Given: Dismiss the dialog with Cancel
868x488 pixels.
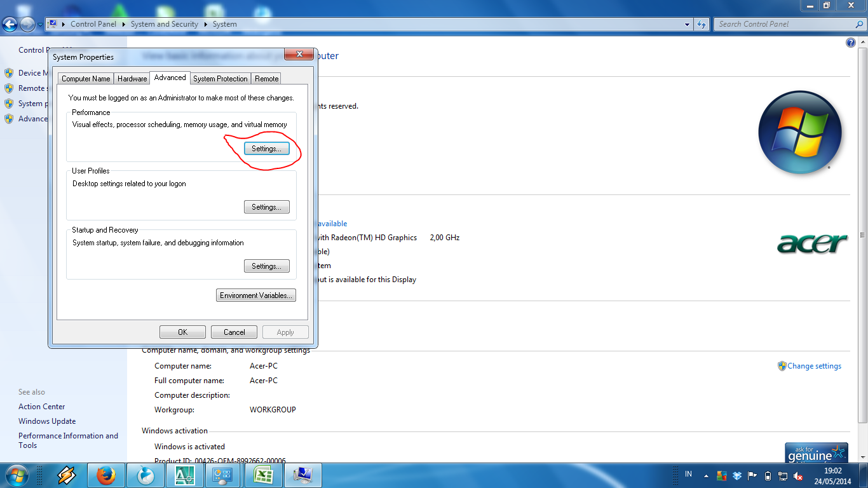Looking at the screenshot, I should click(x=234, y=332).
